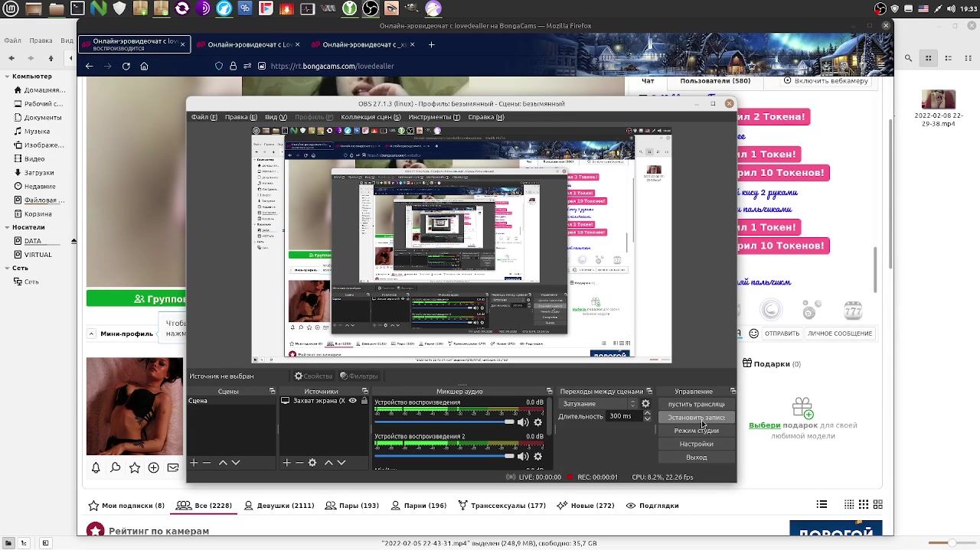Click the Firefox home icon
This screenshot has width=980, height=550.
[144, 67]
